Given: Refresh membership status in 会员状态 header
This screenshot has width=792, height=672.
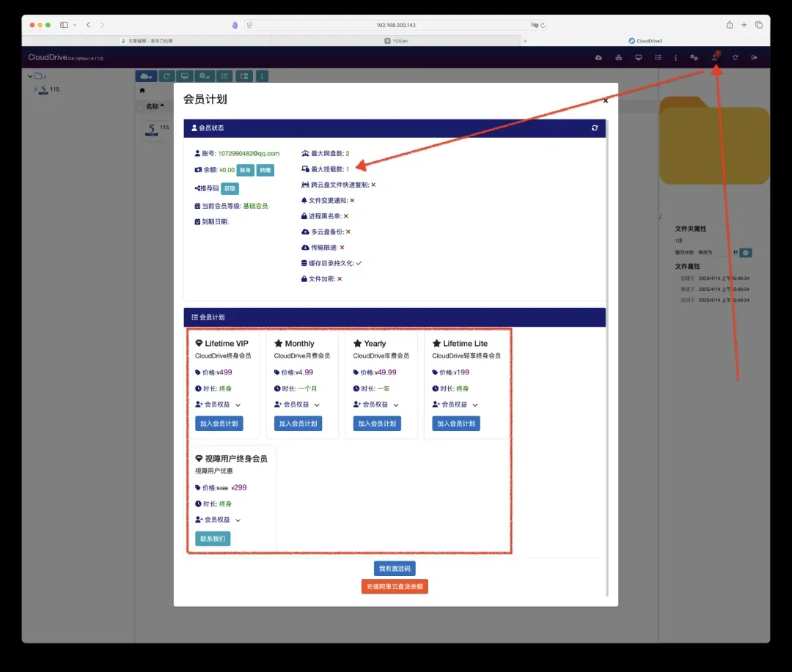Looking at the screenshot, I should click(x=595, y=128).
